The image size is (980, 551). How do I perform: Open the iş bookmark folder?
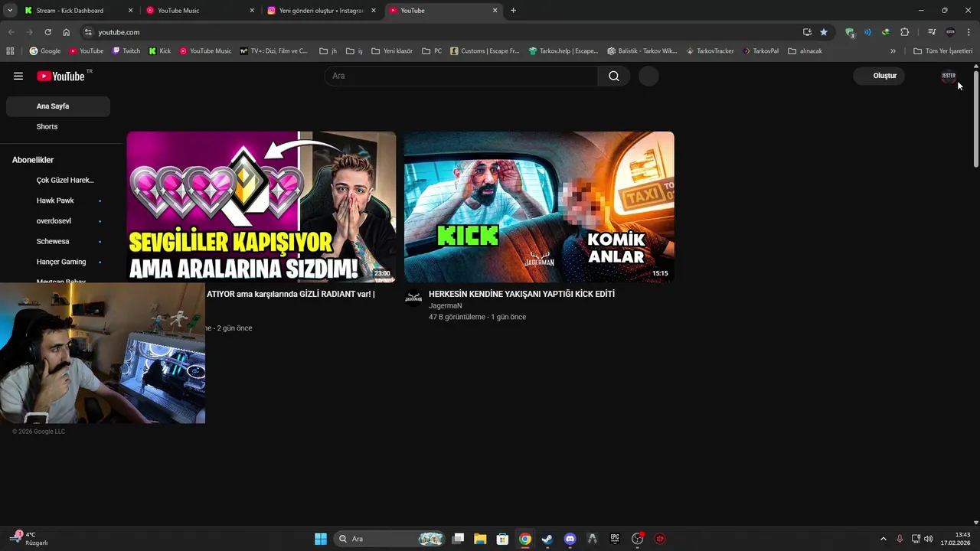[354, 51]
